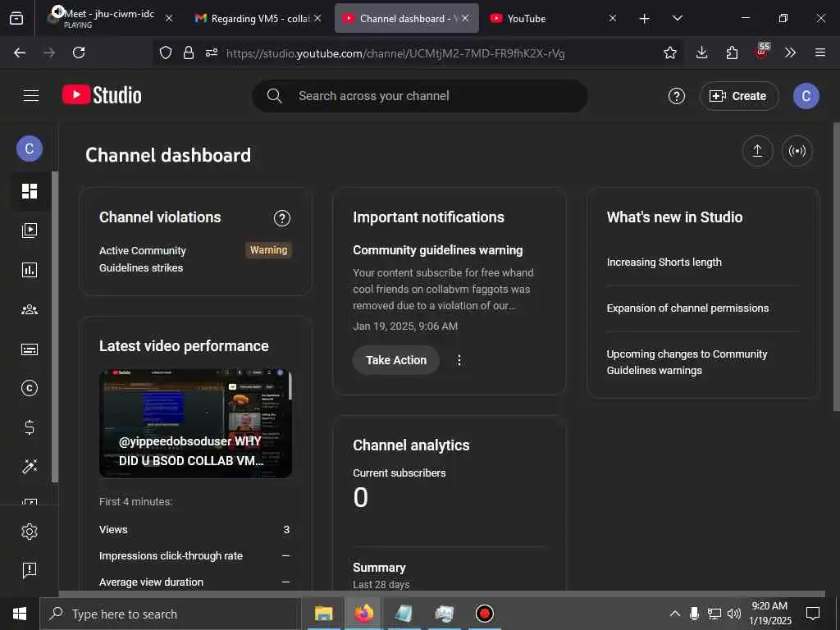The image size is (840, 630).
Task: Open the Firefox application menu
Action: click(819, 52)
